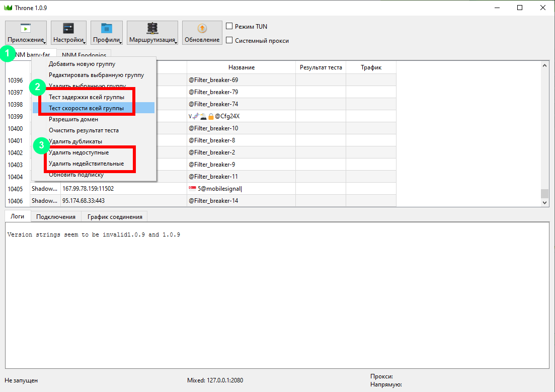Viewport: 555px width, 392px height.
Task: Click row number 10400
Action: [x=15, y=128]
